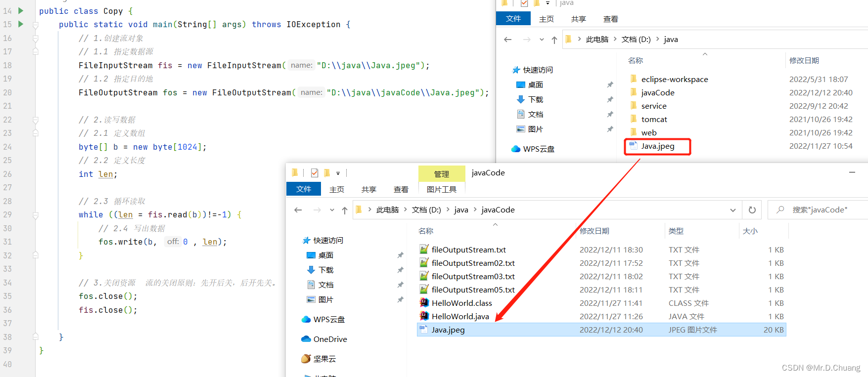Select HelloWorld.java file
The image size is (868, 377).
tap(455, 316)
